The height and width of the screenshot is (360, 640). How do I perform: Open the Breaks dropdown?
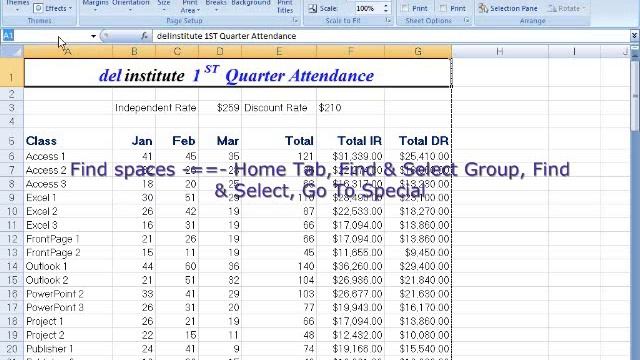tap(216, 5)
